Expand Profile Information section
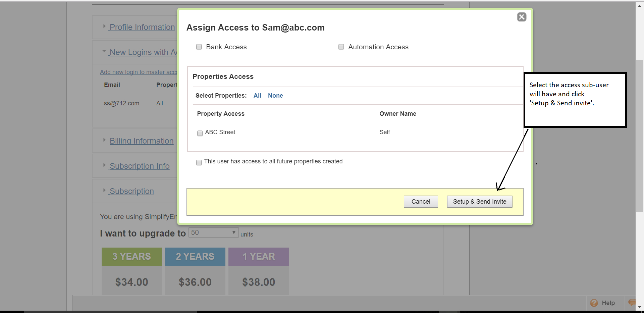The width and height of the screenshot is (644, 313). 104,26
